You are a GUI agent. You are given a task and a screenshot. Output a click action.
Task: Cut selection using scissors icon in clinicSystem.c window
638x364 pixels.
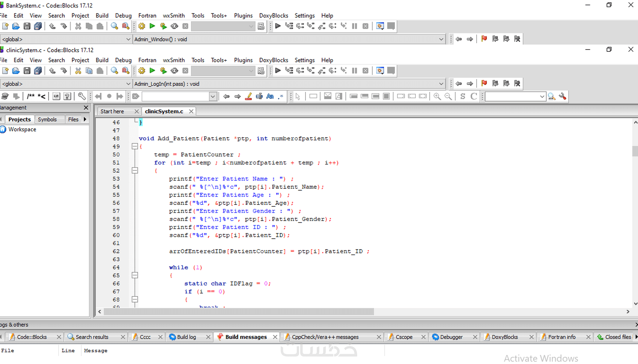78,71
